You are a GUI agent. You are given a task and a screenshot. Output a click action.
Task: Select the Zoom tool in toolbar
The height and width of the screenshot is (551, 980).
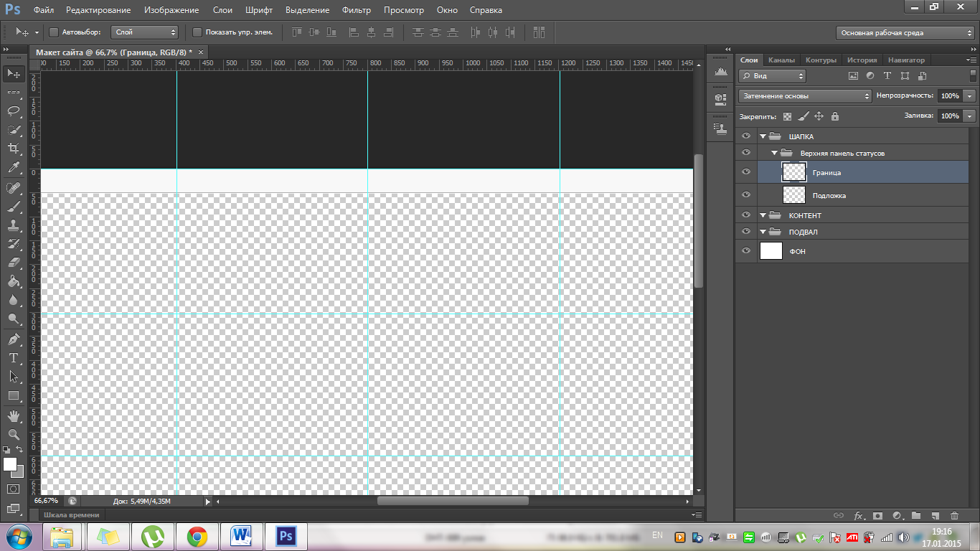tap(13, 434)
